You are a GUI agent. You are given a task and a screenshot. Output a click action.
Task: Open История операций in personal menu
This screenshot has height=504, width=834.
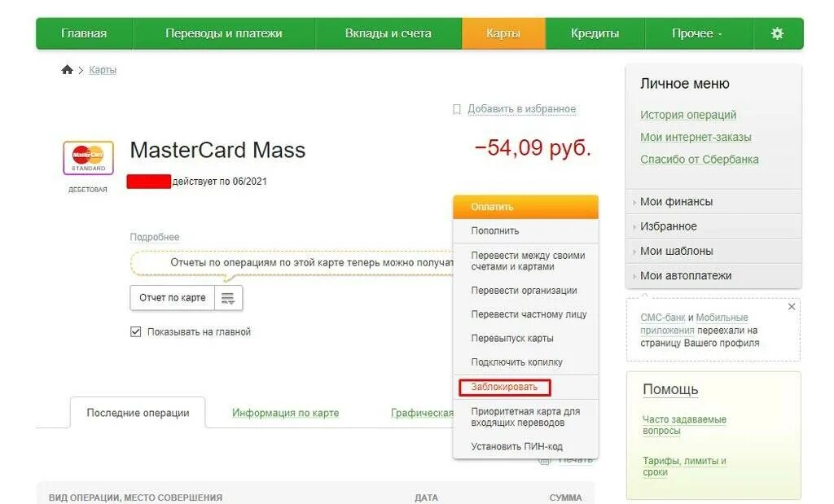[688, 115]
